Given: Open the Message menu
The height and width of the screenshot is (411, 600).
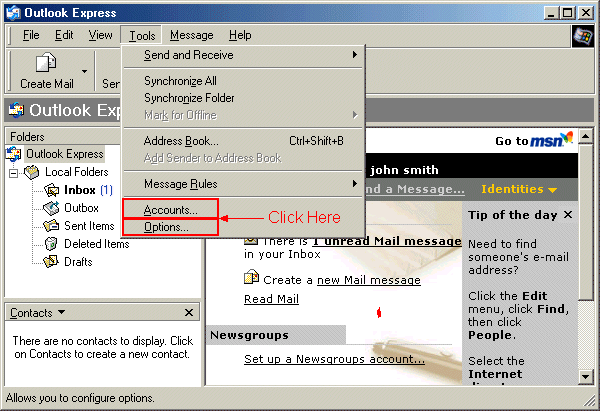Looking at the screenshot, I should [192, 35].
